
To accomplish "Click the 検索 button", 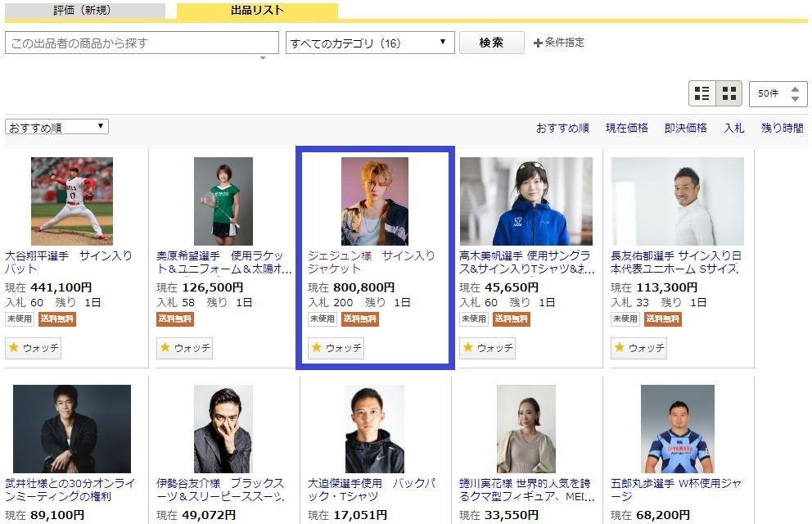I will point(491,43).
